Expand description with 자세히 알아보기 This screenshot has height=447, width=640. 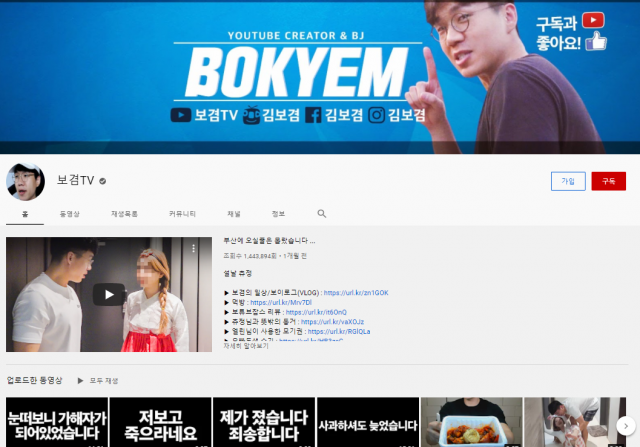click(246, 346)
